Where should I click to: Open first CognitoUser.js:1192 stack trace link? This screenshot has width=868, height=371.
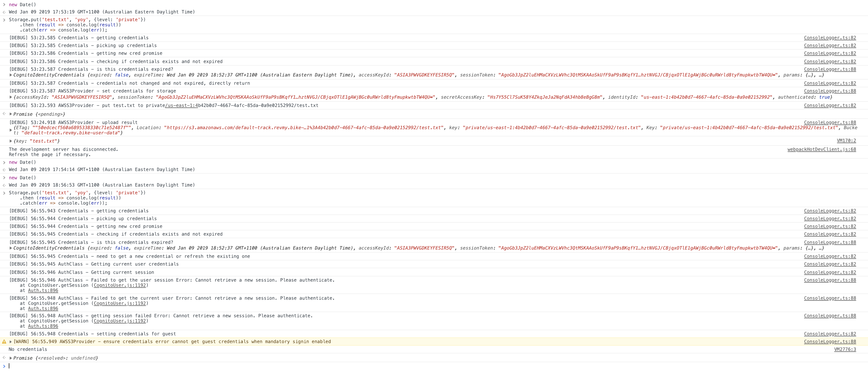click(x=119, y=285)
